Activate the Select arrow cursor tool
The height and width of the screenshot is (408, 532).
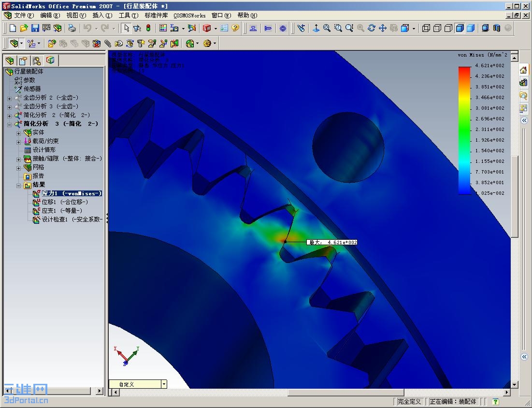[126, 28]
